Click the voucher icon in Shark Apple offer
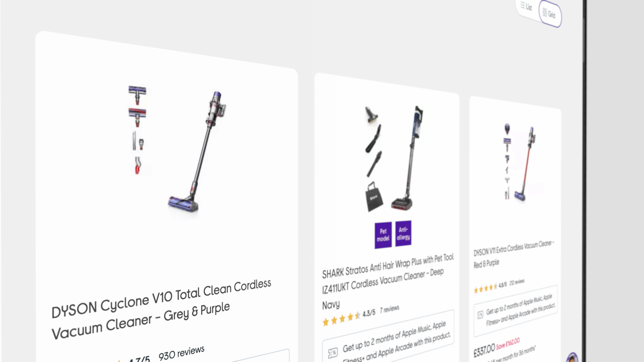 [333, 353]
